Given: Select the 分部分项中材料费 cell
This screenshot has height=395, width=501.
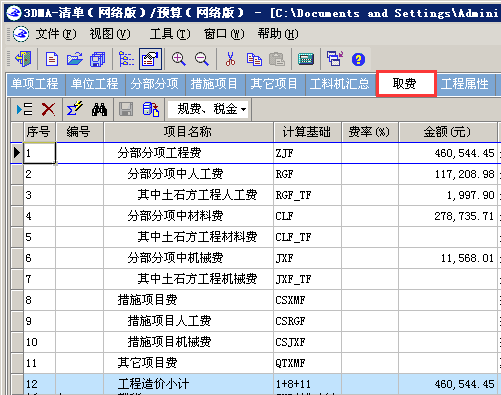Looking at the screenshot, I should coord(188,216).
